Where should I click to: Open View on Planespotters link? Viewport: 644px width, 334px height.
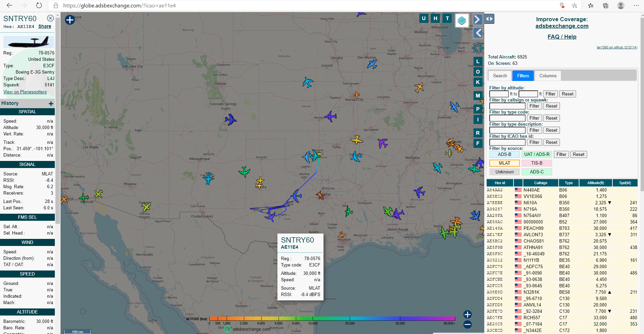[25, 92]
